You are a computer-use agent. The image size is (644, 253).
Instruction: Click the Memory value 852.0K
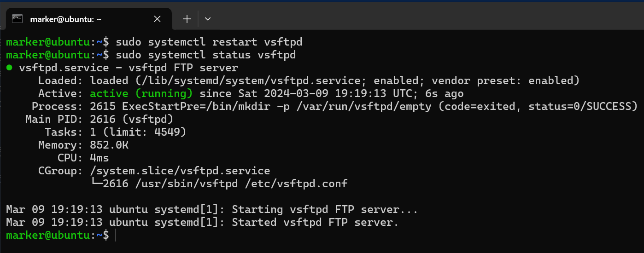[x=109, y=145]
